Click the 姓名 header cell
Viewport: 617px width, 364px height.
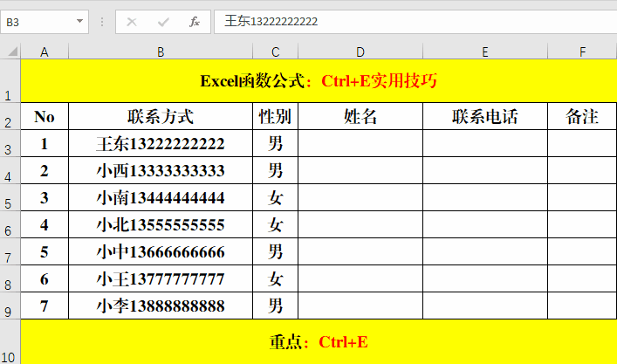[360, 116]
